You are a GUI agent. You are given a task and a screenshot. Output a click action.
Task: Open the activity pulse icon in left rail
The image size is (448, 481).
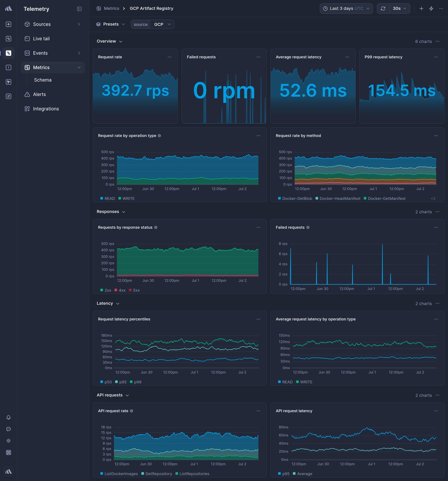tap(8, 39)
